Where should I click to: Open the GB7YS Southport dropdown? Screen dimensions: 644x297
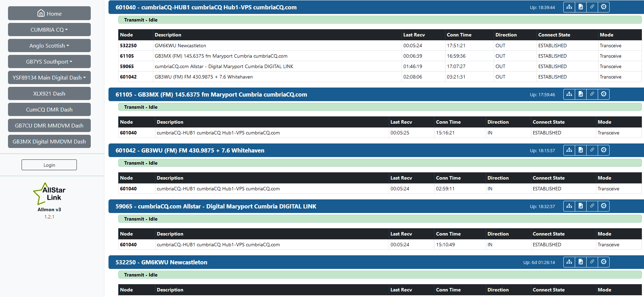coord(49,62)
